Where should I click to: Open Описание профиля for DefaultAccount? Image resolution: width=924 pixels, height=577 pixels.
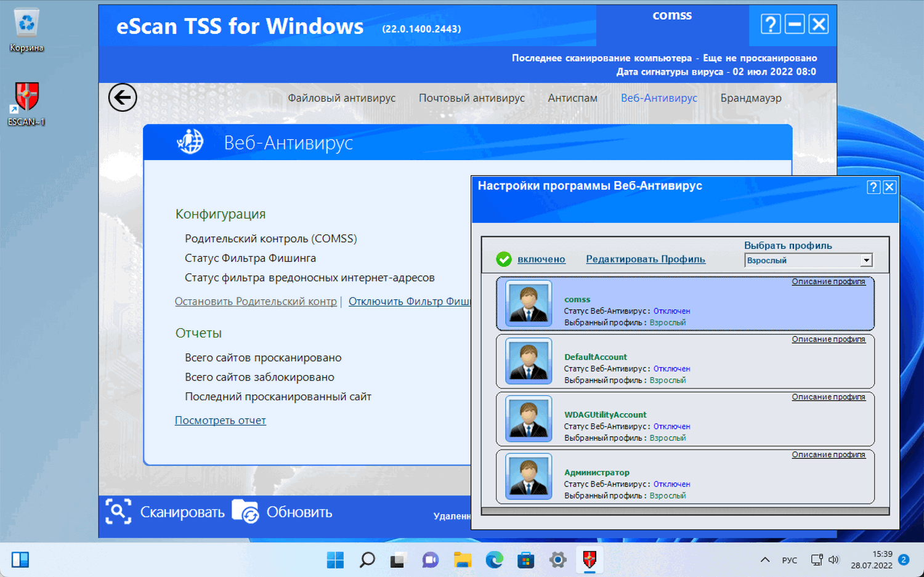[829, 339]
